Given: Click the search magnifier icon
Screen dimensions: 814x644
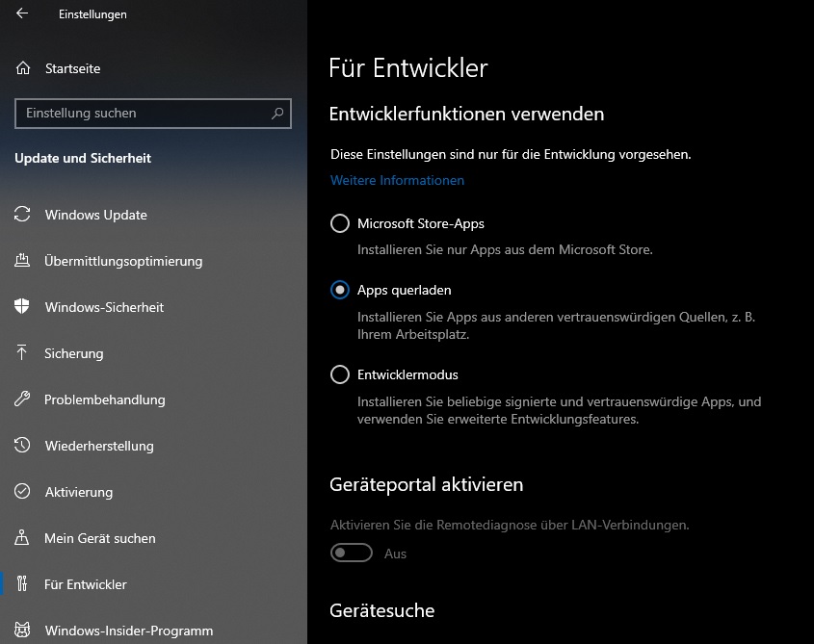Looking at the screenshot, I should pos(278,114).
